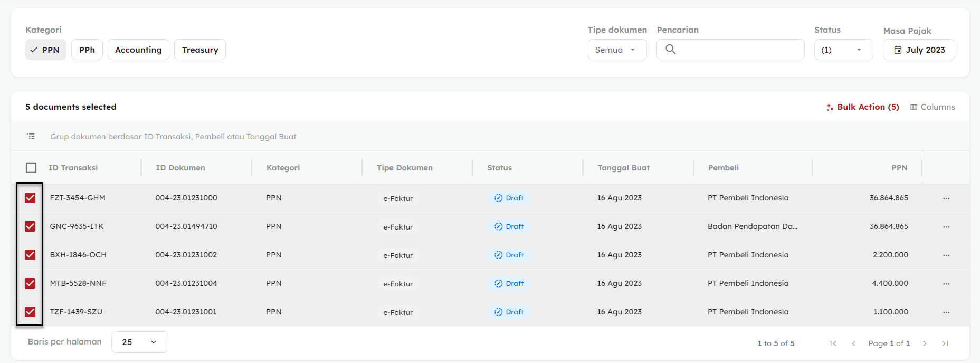Open the July 2023 Masa Pajak picker
The width and height of the screenshot is (980, 363).
point(918,50)
